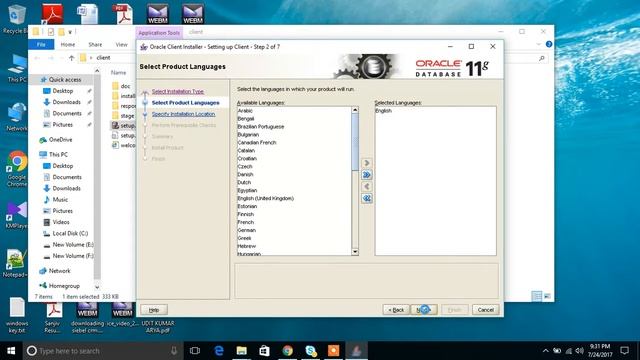Launch Chrome from taskbar

click(287, 351)
